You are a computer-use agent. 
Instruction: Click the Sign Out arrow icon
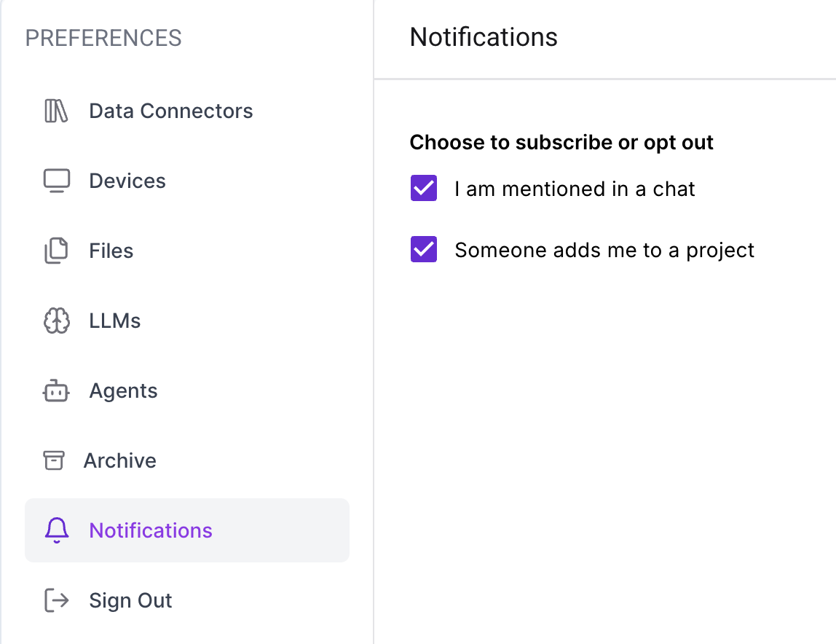click(56, 600)
